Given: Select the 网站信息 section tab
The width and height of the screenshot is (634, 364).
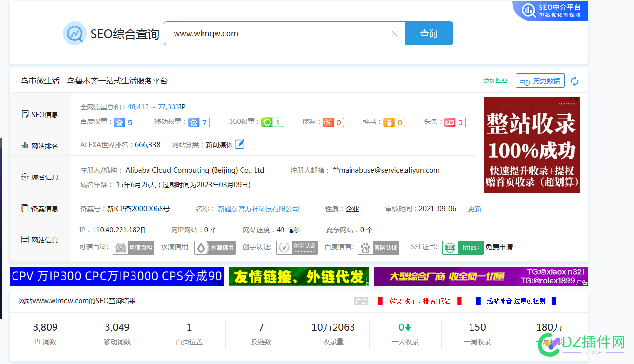Looking at the screenshot, I should point(40,240).
